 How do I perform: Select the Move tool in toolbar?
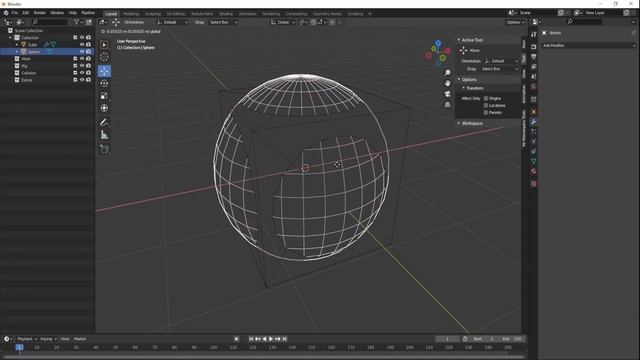[104, 71]
